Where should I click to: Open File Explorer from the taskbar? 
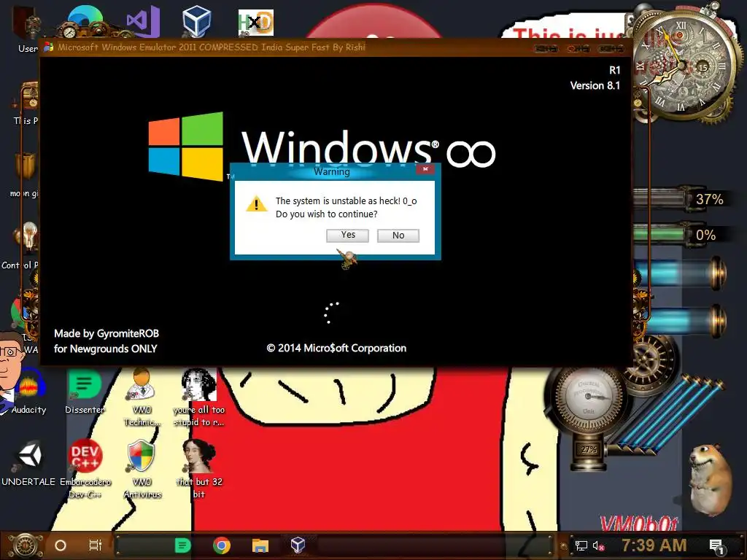pyautogui.click(x=260, y=545)
